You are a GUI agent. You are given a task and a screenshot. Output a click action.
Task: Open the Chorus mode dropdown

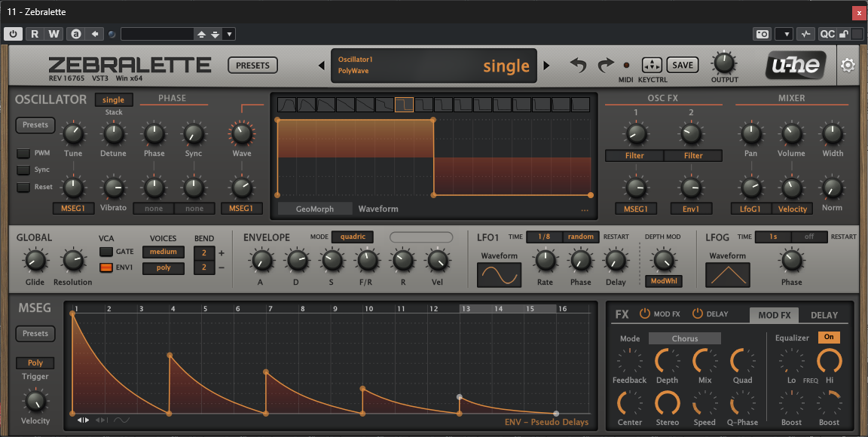pyautogui.click(x=685, y=338)
